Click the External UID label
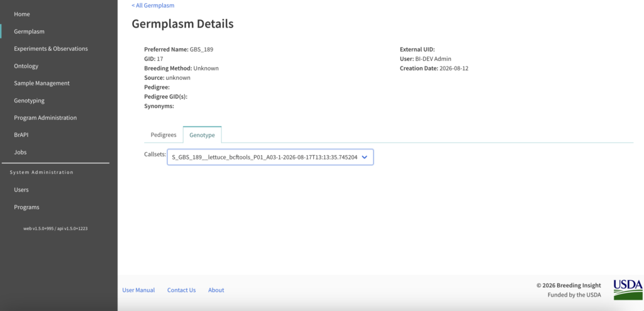644x311 pixels. click(x=418, y=49)
